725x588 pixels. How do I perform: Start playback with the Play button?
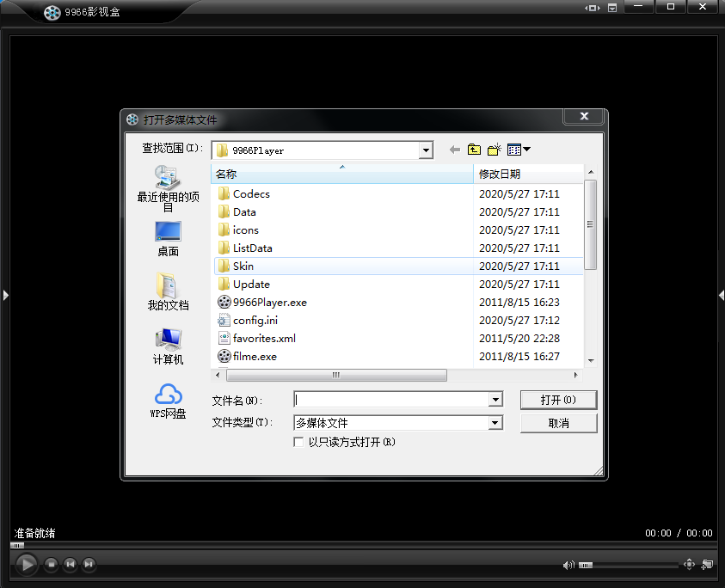[27, 565]
